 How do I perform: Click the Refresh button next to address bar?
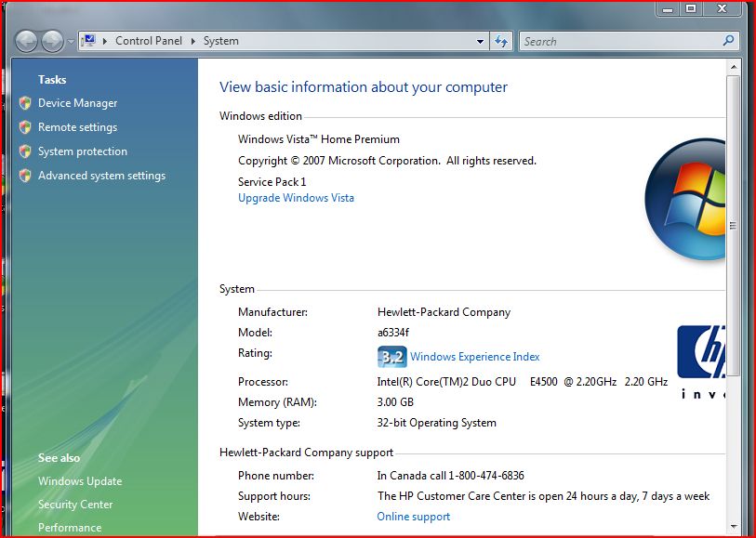tap(501, 42)
